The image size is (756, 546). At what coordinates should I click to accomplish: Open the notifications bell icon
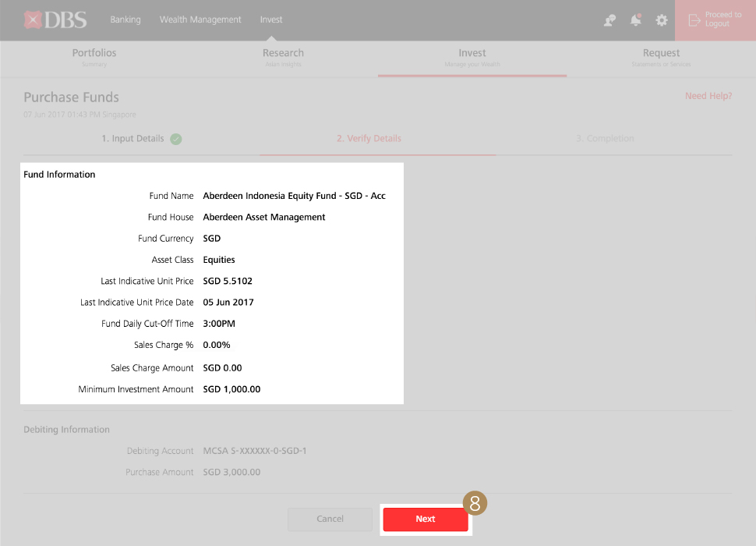[x=636, y=19]
